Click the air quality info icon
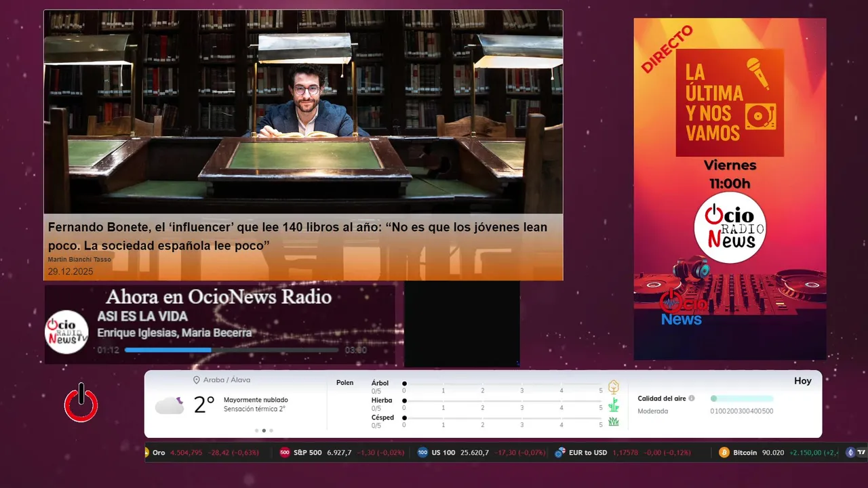This screenshot has width=868, height=488. point(692,399)
